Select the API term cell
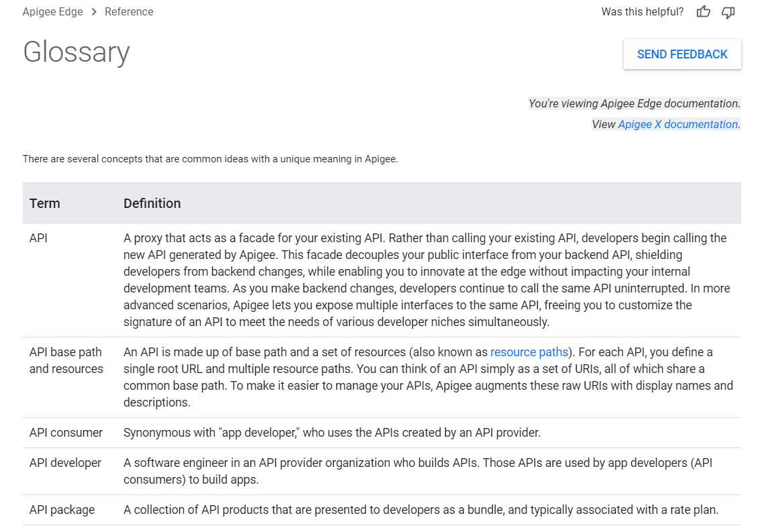 pos(38,238)
